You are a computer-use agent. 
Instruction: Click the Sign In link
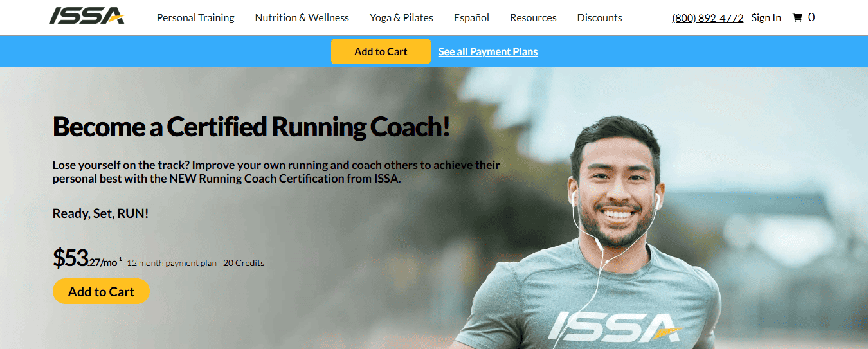[x=766, y=18]
